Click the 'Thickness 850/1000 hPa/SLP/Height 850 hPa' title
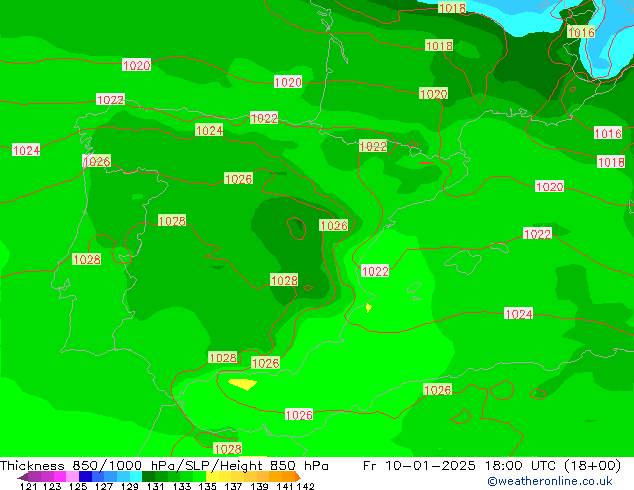Viewport: 634px width, 490px height. click(x=164, y=465)
